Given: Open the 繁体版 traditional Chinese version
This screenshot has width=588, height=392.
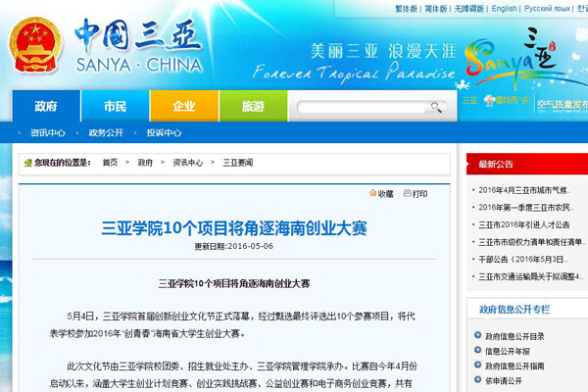Looking at the screenshot, I should pos(407,9).
